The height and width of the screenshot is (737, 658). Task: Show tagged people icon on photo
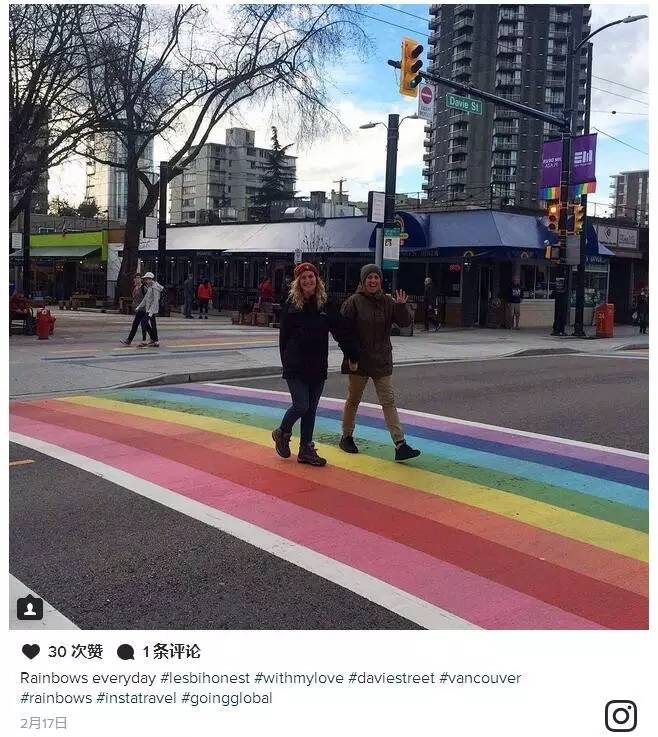[x=30, y=608]
